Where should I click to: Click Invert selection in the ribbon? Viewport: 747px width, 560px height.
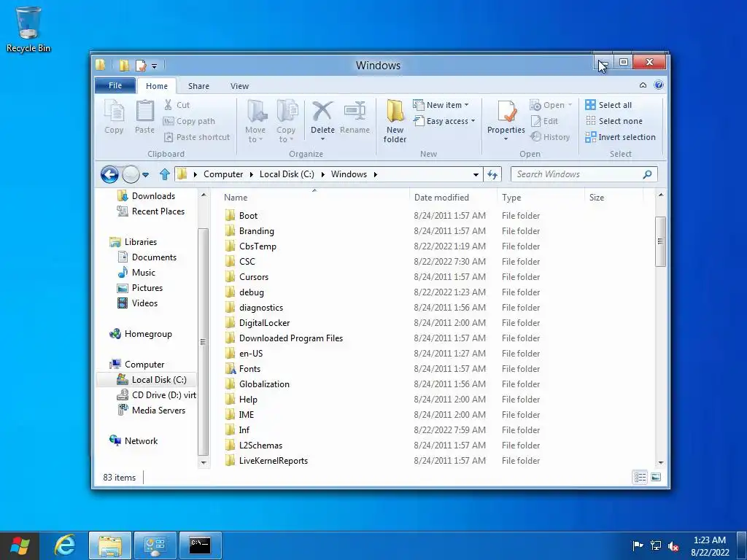[x=620, y=137]
